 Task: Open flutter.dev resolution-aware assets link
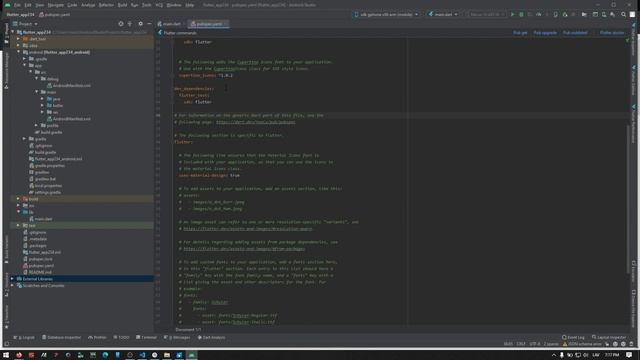click(x=248, y=229)
